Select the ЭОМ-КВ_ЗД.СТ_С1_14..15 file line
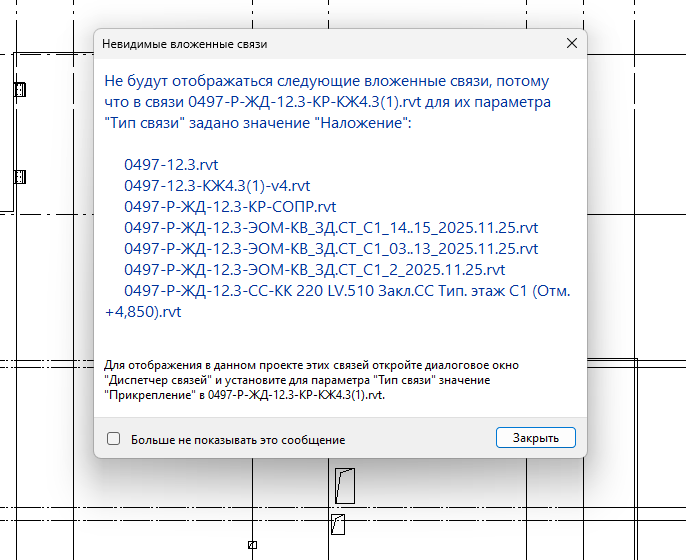 tap(331, 228)
